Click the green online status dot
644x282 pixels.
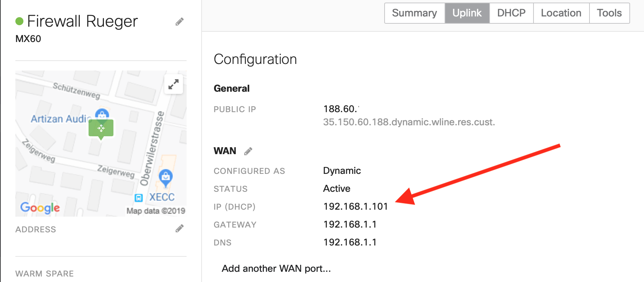19,22
